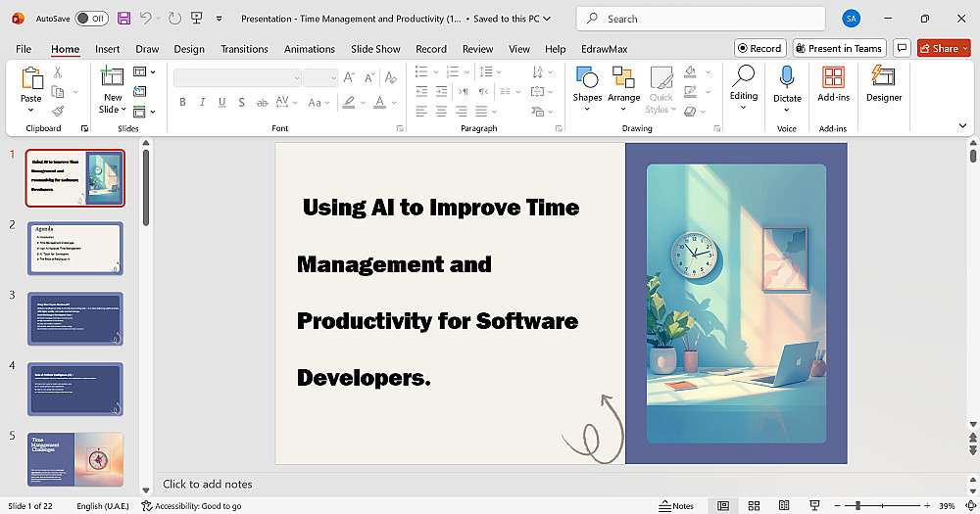Screen dimensions: 980x514
Task: Click the Redo arrow icon
Action: click(x=175, y=18)
